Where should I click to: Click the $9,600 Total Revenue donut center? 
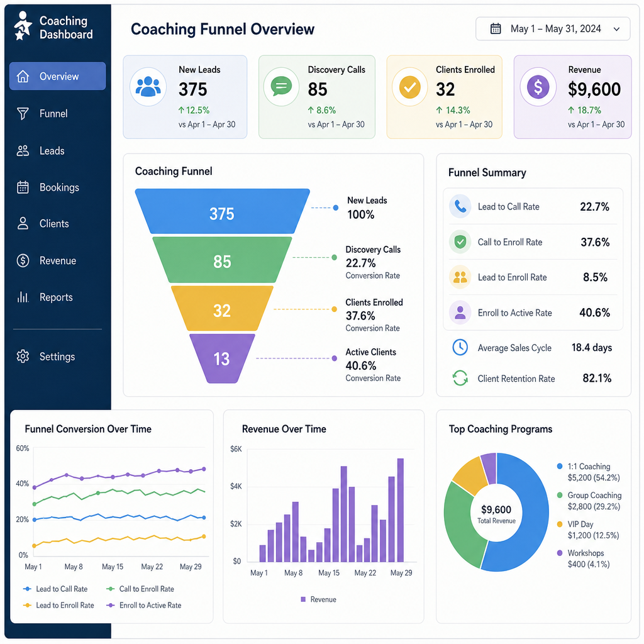(x=496, y=513)
